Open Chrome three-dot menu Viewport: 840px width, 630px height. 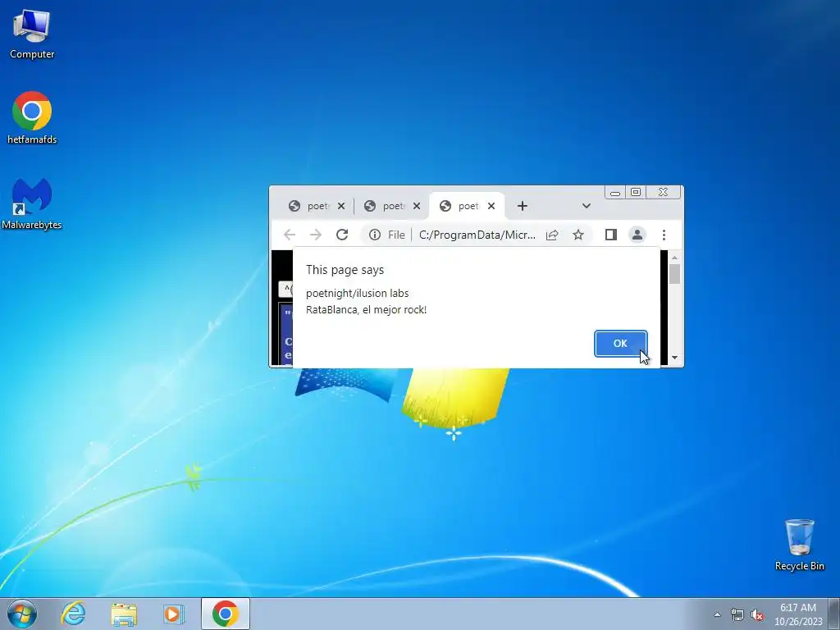pyautogui.click(x=664, y=235)
